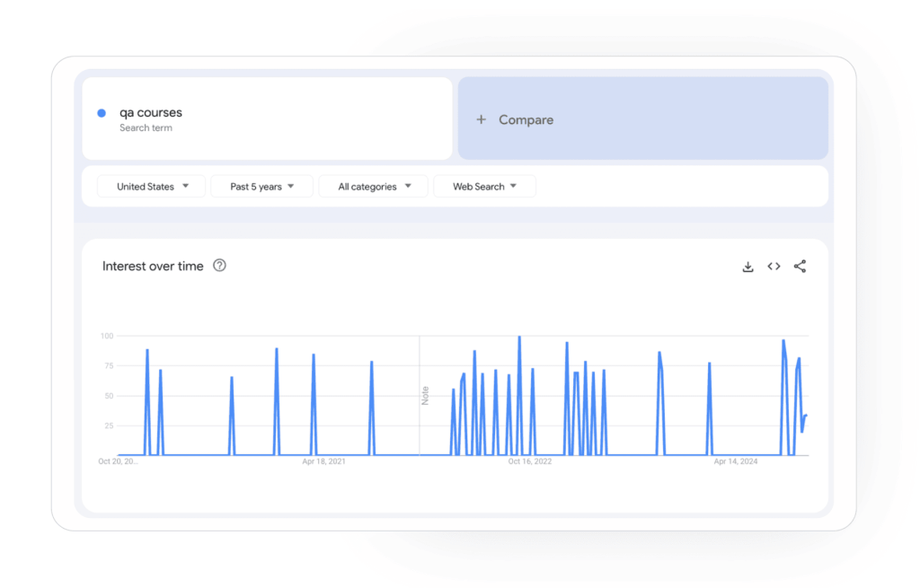Select the qa courses search term field

(270, 118)
